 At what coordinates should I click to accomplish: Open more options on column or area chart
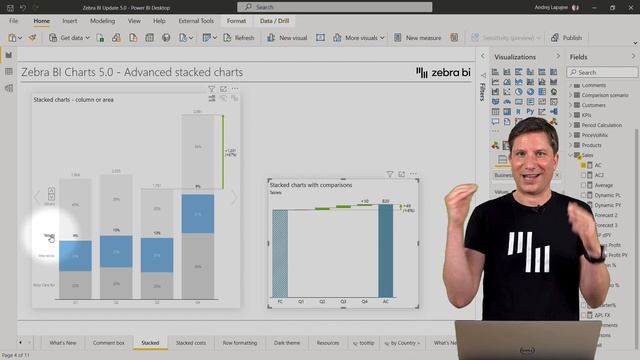tap(235, 89)
